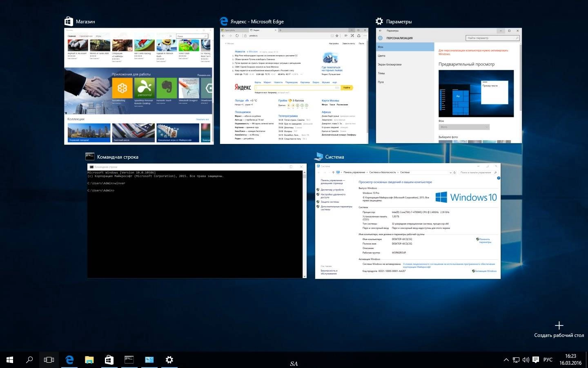588x368 pixels.
Task: Open the Splashtop personal tile in Store
Action: point(145,88)
